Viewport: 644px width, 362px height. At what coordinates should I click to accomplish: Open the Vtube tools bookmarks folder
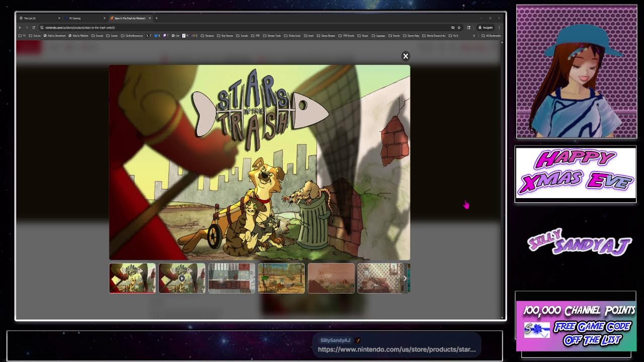(x=292, y=36)
